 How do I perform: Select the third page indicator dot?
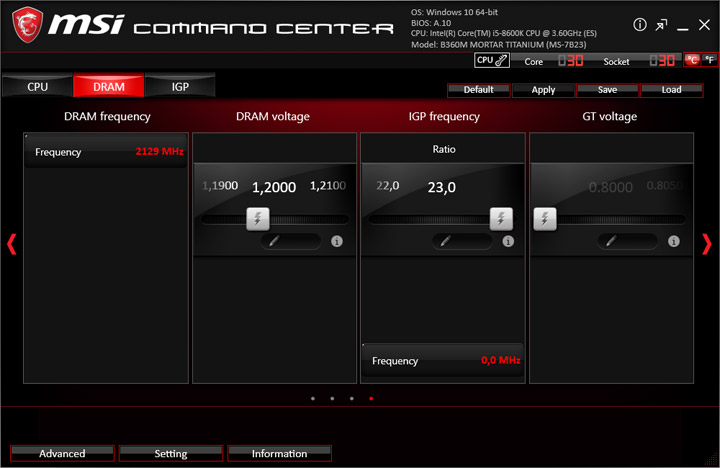351,399
